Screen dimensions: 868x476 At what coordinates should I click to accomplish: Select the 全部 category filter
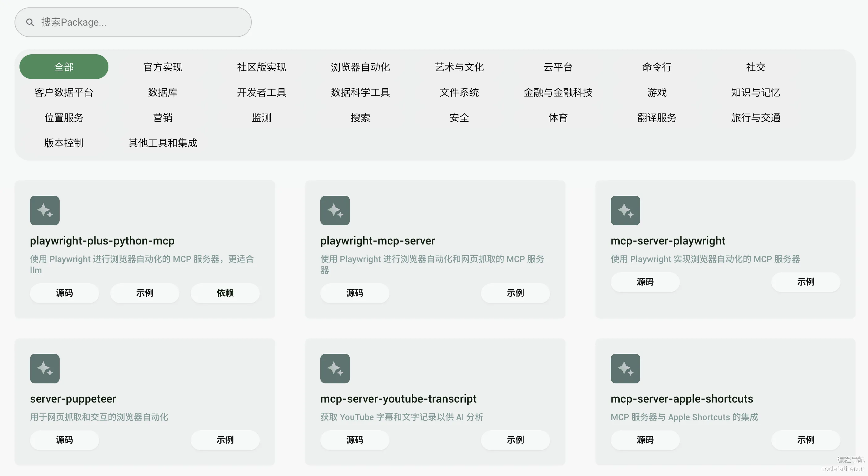coord(64,67)
